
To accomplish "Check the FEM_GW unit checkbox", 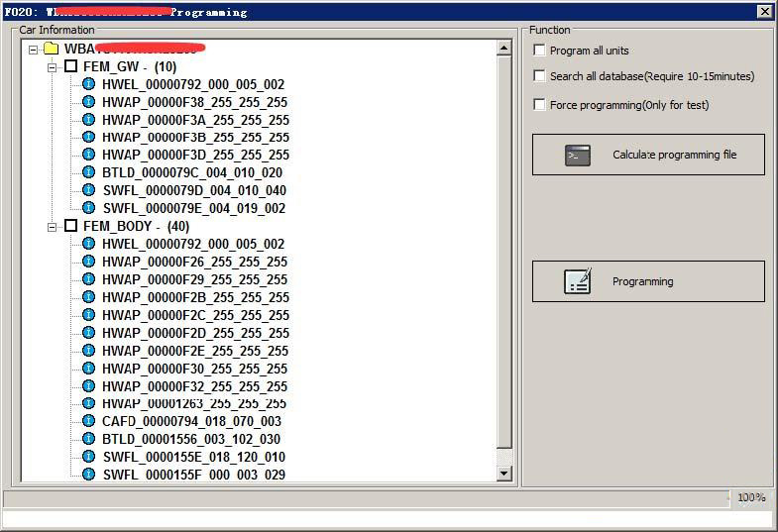I will [70, 66].
